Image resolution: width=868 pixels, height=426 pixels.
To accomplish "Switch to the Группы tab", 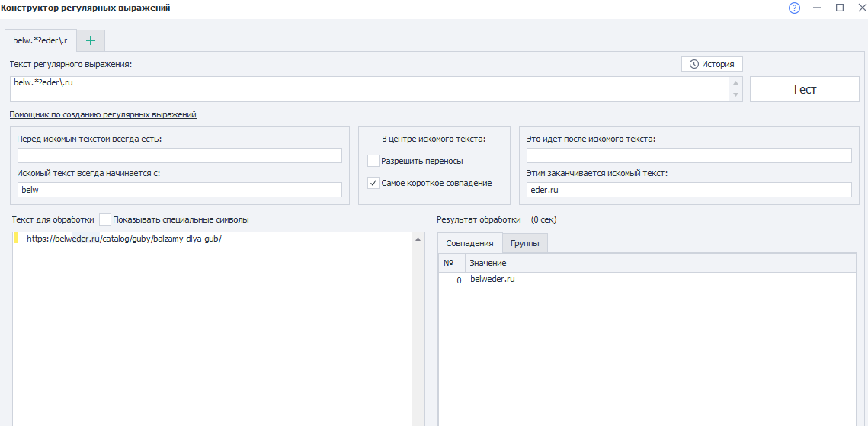I will [x=525, y=243].
